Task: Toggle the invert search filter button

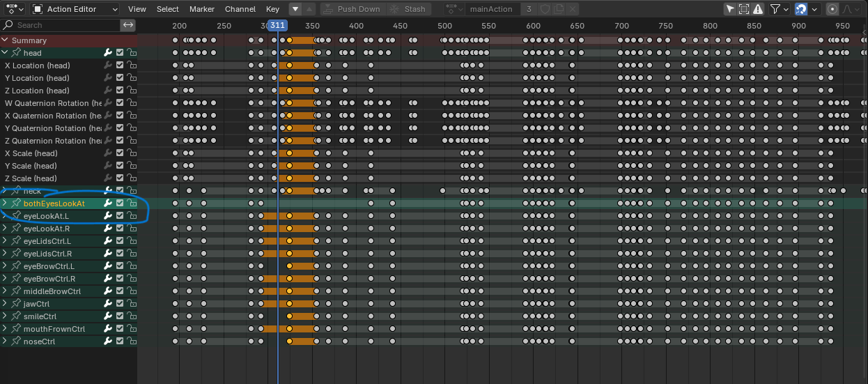Action: point(127,25)
